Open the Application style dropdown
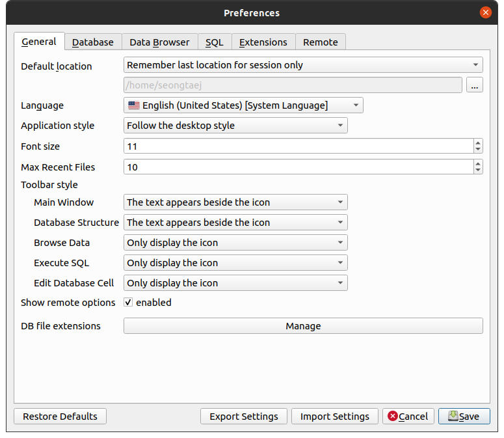The image size is (504, 438). click(x=235, y=126)
